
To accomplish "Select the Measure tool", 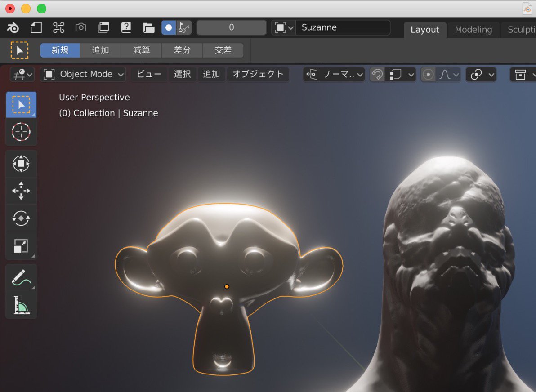I will (x=21, y=305).
